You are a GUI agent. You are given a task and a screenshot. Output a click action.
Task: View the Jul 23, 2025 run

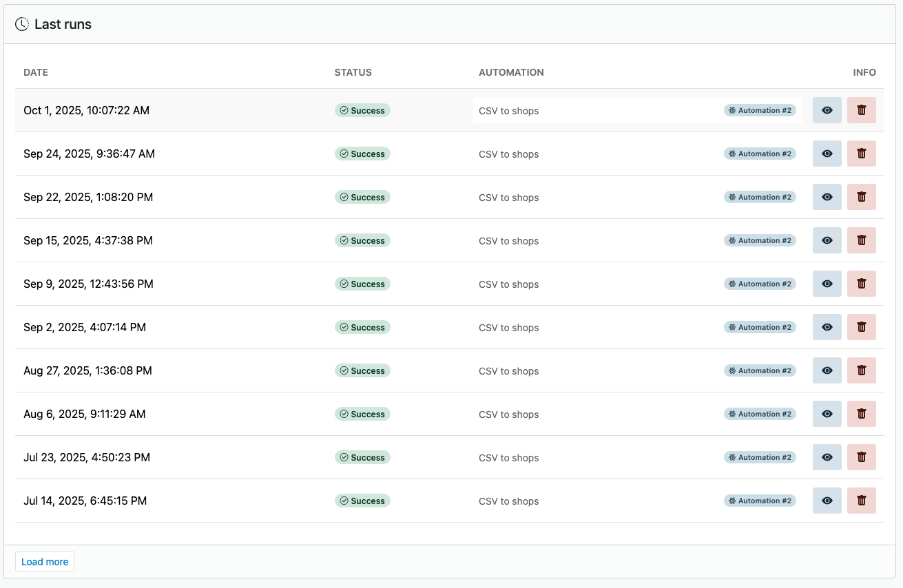827,457
